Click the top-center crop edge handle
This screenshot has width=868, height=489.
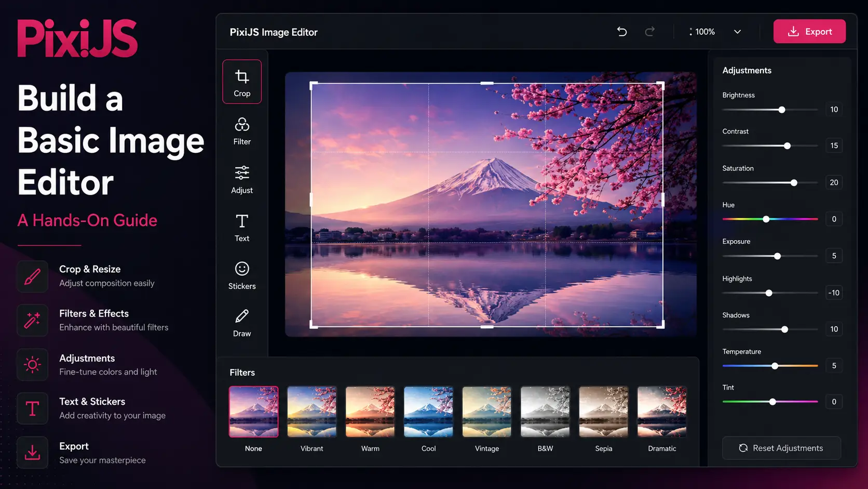pos(487,83)
